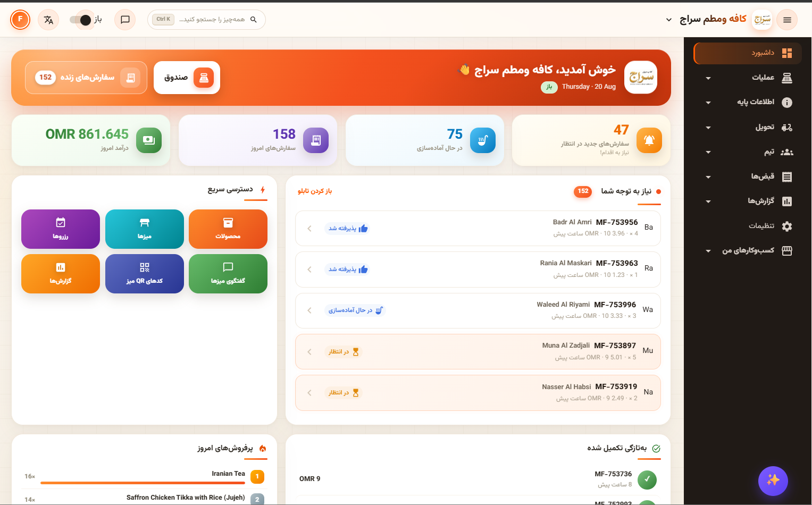This screenshot has width=812, height=505.
Task: Click chevron on the MF-753919 row
Action: pos(309,393)
